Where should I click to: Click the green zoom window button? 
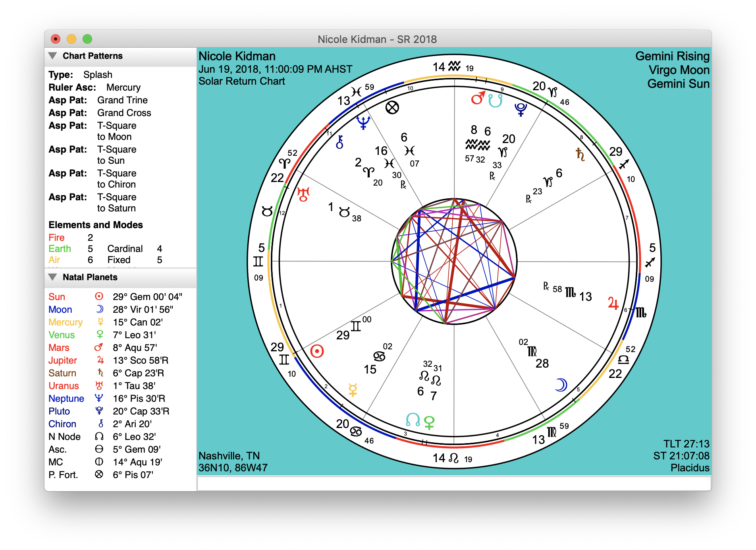pyautogui.click(x=87, y=39)
